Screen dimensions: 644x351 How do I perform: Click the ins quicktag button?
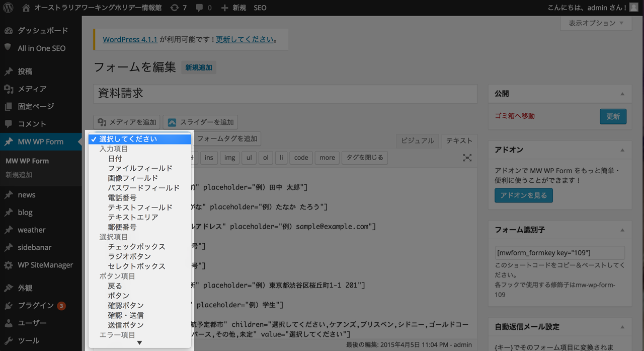pos(209,158)
